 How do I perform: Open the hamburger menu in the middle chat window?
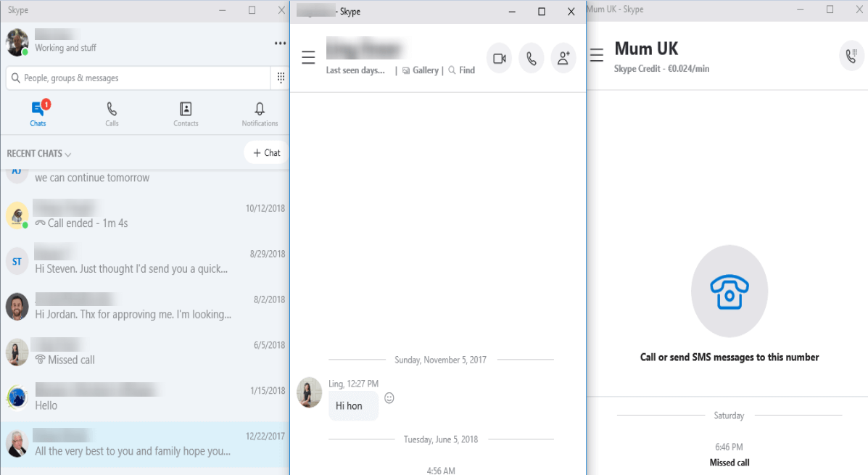308,57
